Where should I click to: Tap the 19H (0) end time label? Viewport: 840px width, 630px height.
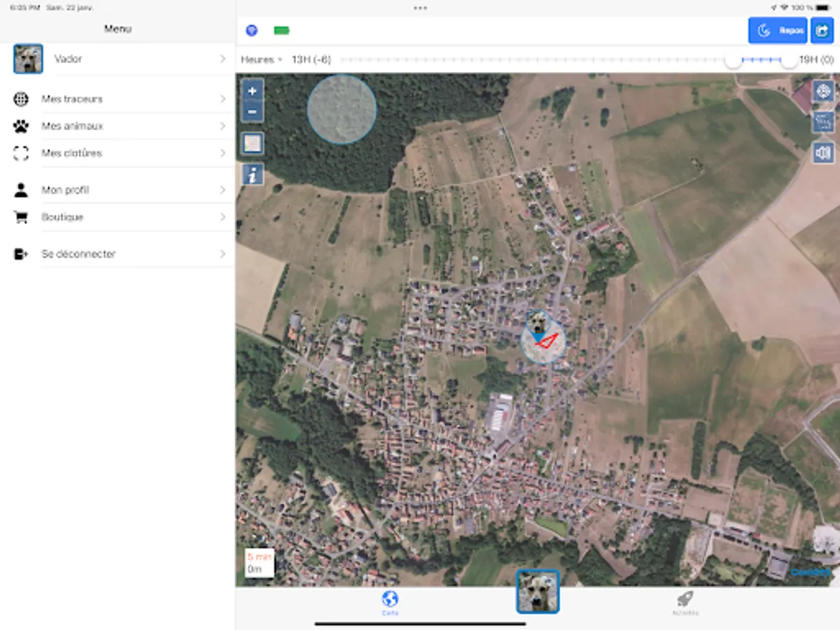coord(816,59)
